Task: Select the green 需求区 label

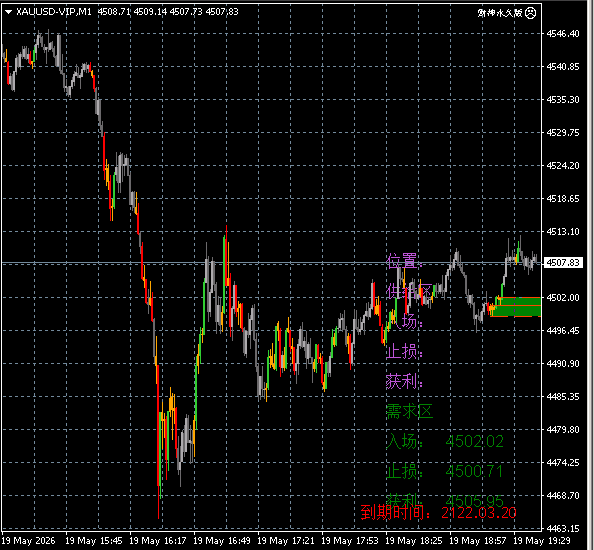Action: (x=409, y=411)
